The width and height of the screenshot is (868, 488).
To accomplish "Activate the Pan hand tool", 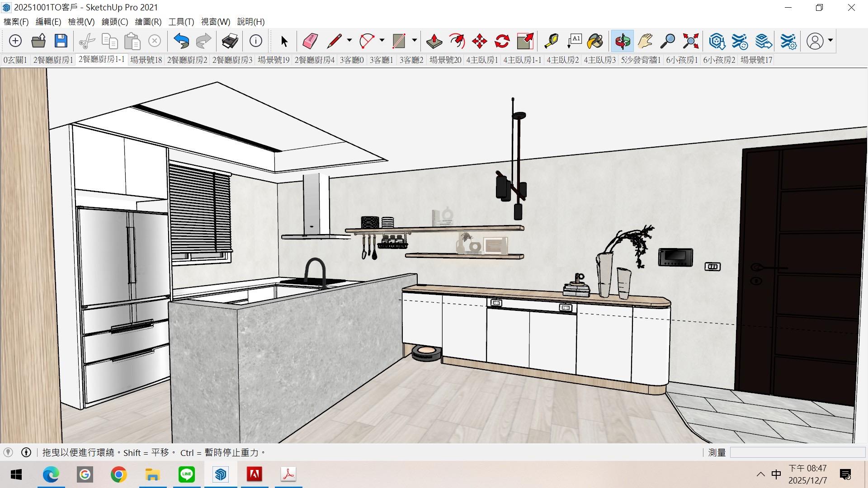I will tap(645, 41).
